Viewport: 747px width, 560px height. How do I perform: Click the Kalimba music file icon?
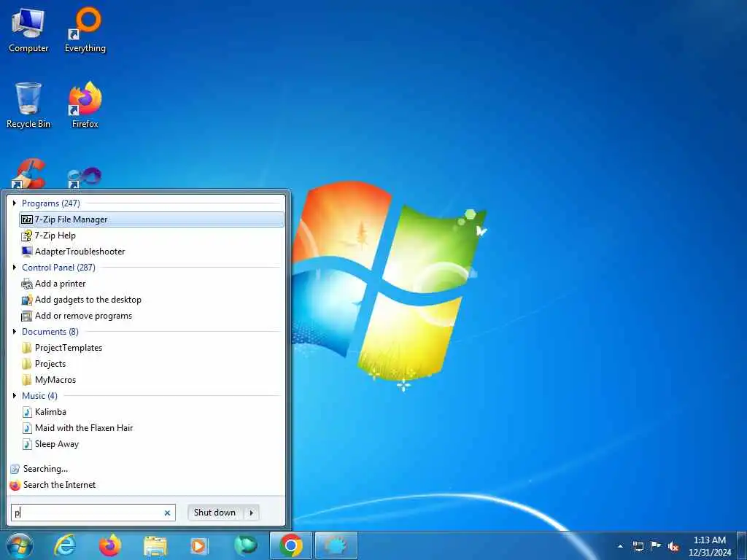[27, 412]
